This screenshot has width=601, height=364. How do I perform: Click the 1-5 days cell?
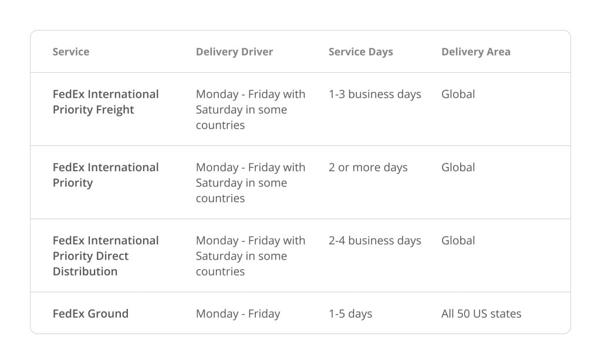(x=350, y=314)
